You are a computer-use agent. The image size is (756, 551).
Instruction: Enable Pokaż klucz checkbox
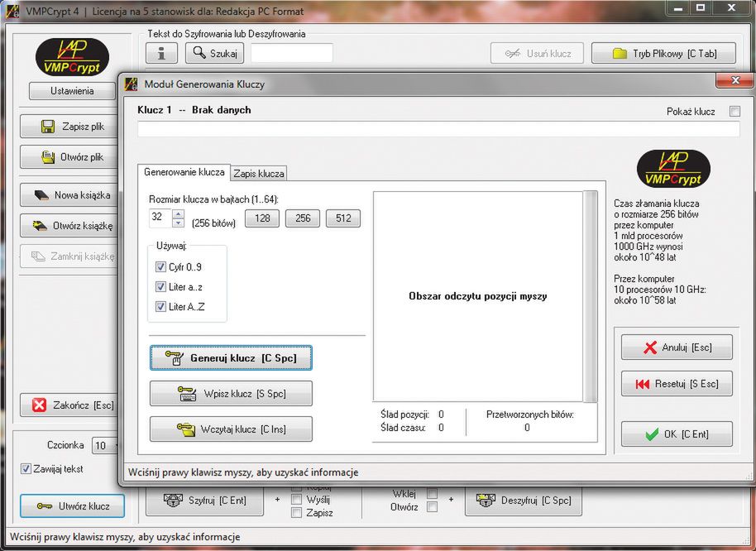[x=734, y=112]
